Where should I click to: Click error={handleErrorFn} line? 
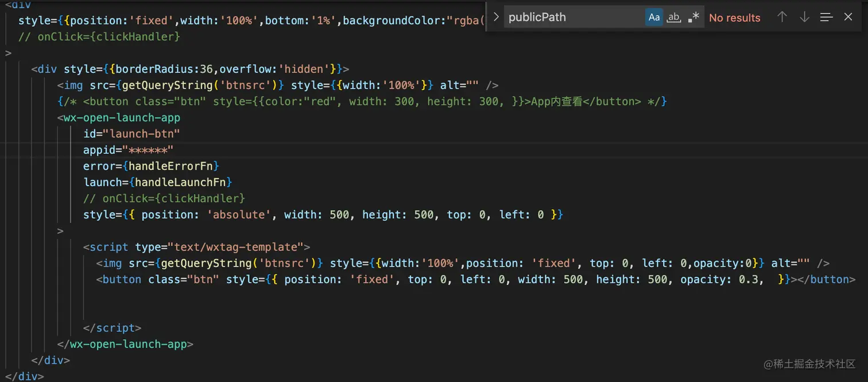point(151,166)
